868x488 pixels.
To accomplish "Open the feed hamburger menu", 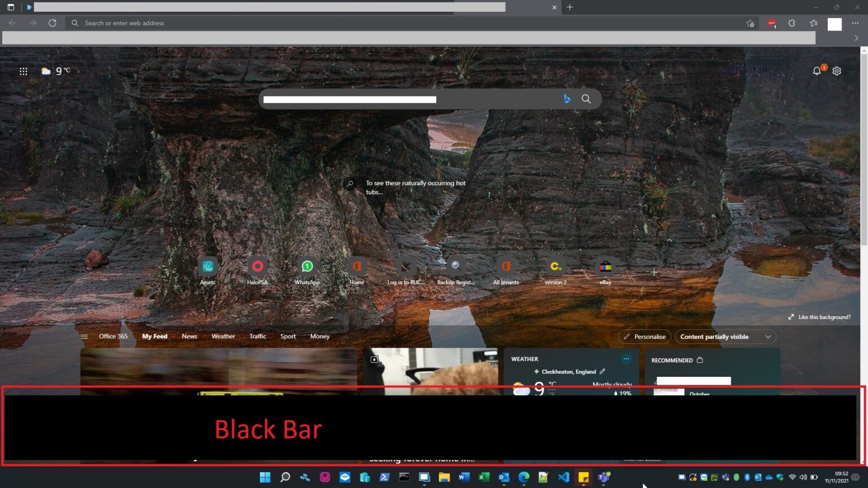I will coord(84,337).
